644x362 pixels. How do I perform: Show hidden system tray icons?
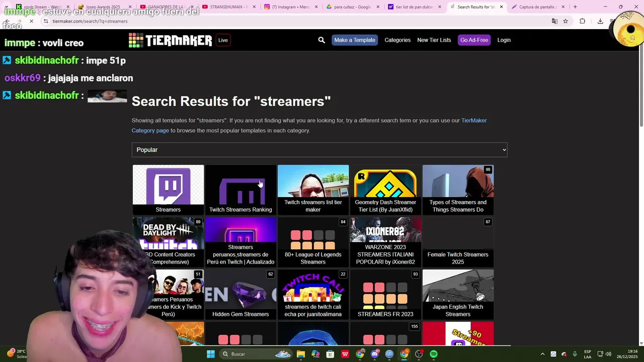(542, 354)
